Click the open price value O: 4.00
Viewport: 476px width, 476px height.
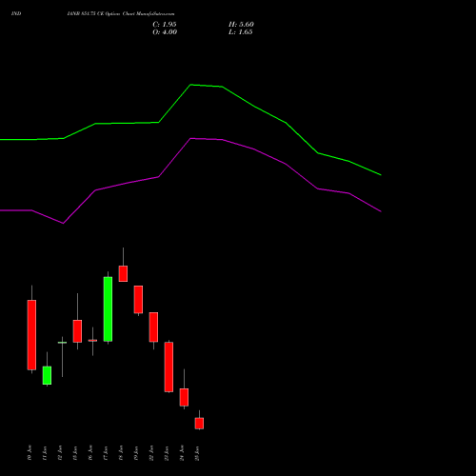click(165, 32)
